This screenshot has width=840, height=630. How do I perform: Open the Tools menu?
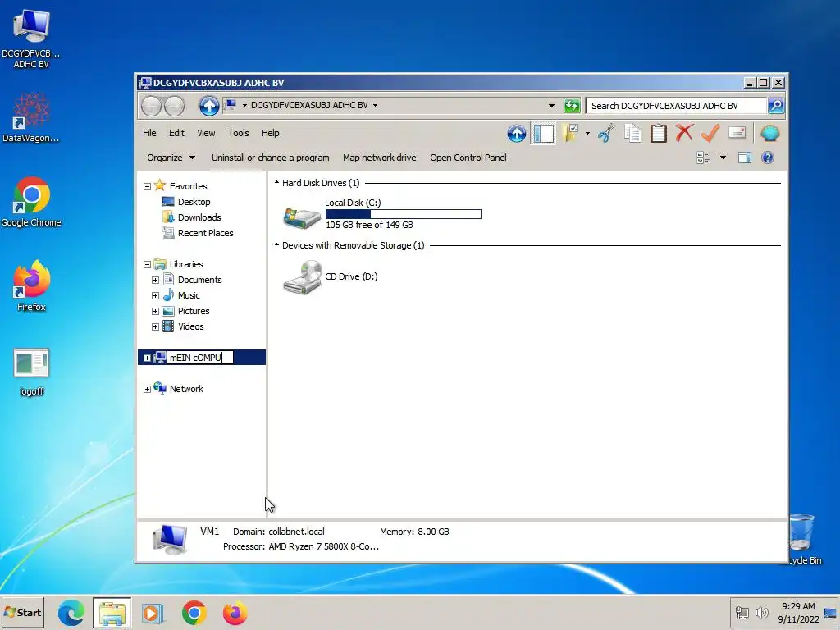[x=239, y=133]
